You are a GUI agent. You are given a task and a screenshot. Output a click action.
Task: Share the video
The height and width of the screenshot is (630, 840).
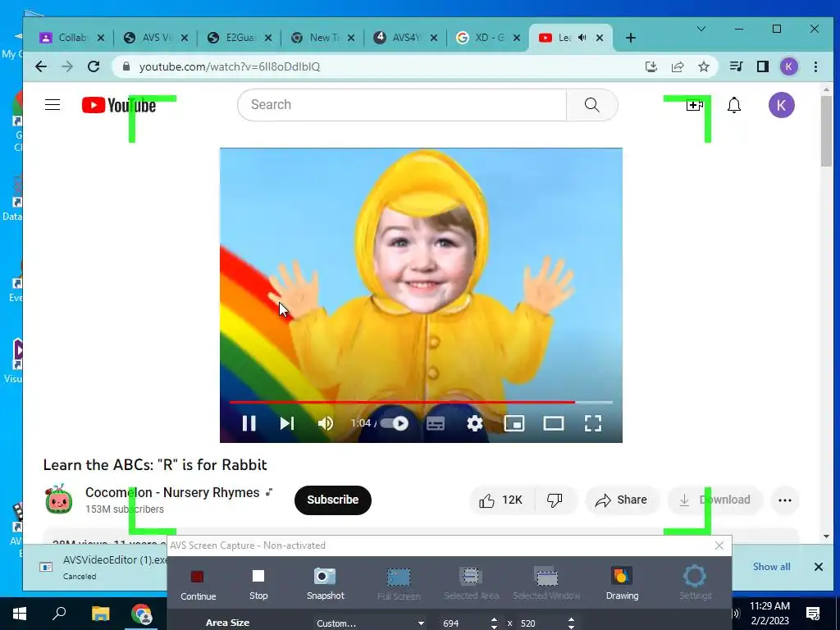(621, 500)
